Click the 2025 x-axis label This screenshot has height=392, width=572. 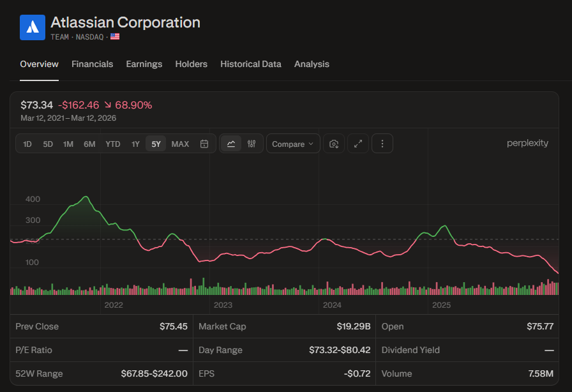(x=441, y=305)
